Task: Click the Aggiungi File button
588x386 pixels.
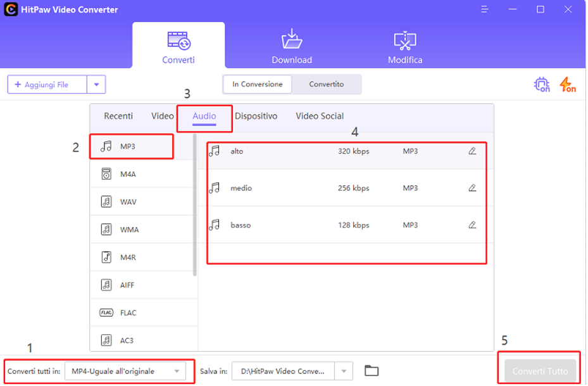Action: pyautogui.click(x=47, y=85)
